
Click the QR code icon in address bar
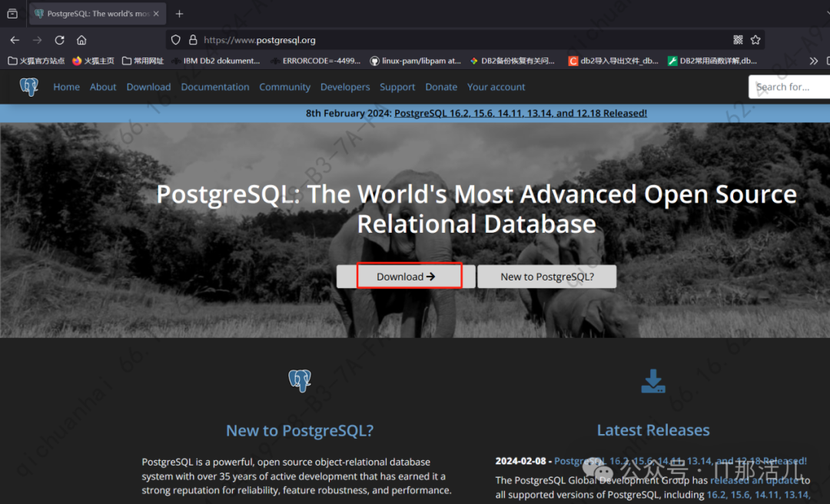coord(738,40)
